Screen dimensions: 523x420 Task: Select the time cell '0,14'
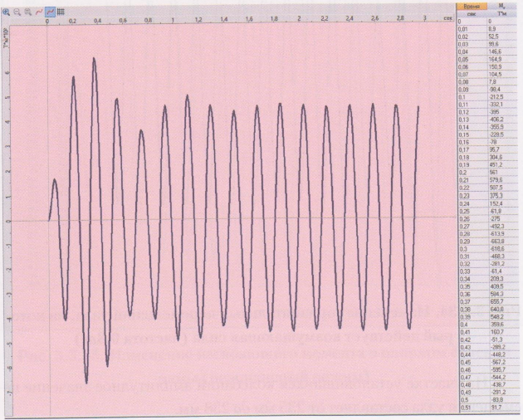click(472, 127)
